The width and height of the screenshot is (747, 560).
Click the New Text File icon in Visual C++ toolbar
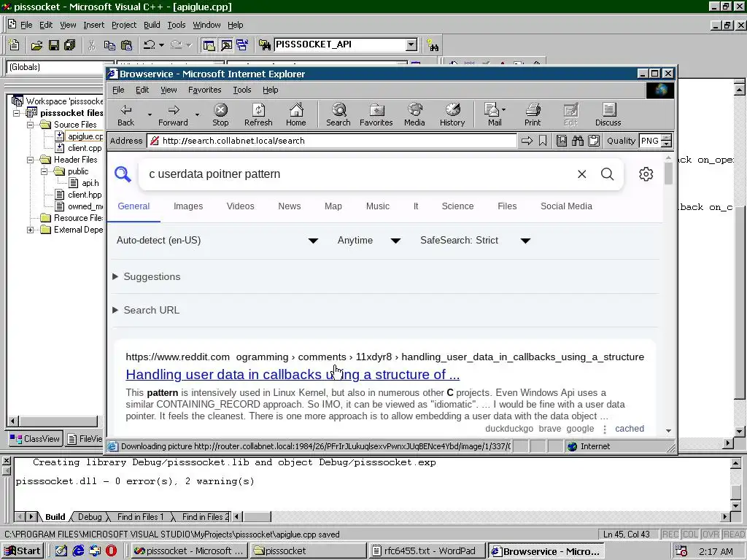(15, 45)
